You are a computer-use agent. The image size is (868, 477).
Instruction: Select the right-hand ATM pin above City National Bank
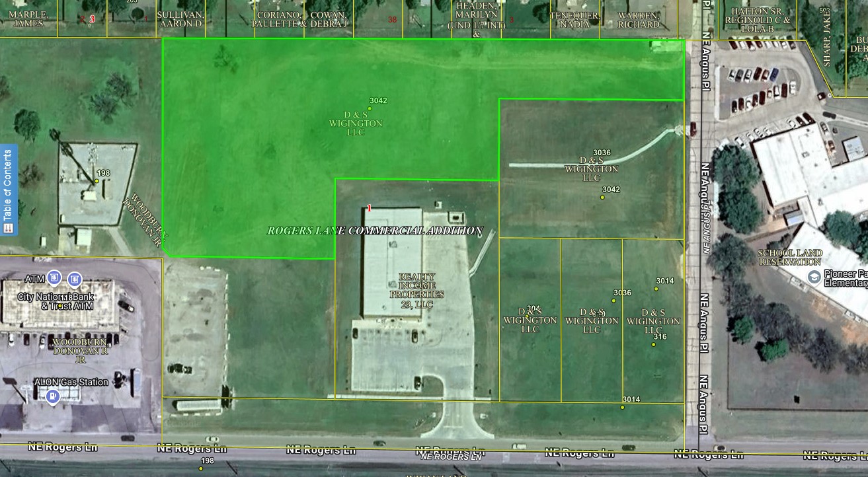pos(75,279)
